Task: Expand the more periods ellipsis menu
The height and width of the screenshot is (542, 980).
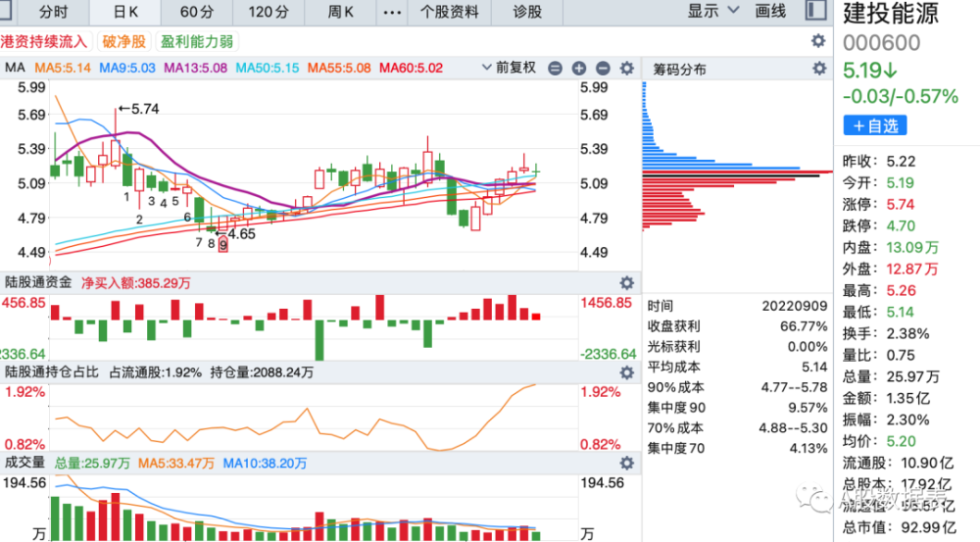Action: [x=392, y=12]
